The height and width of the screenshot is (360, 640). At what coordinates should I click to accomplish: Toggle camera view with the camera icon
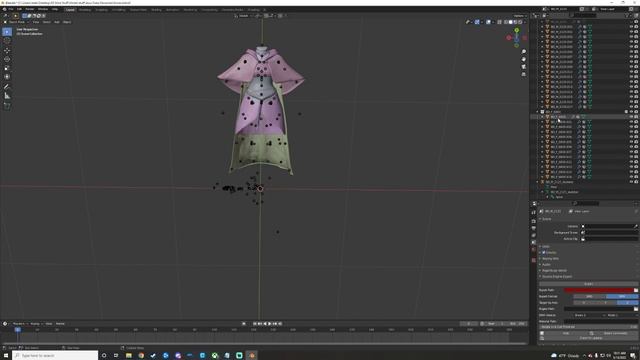tap(524, 67)
